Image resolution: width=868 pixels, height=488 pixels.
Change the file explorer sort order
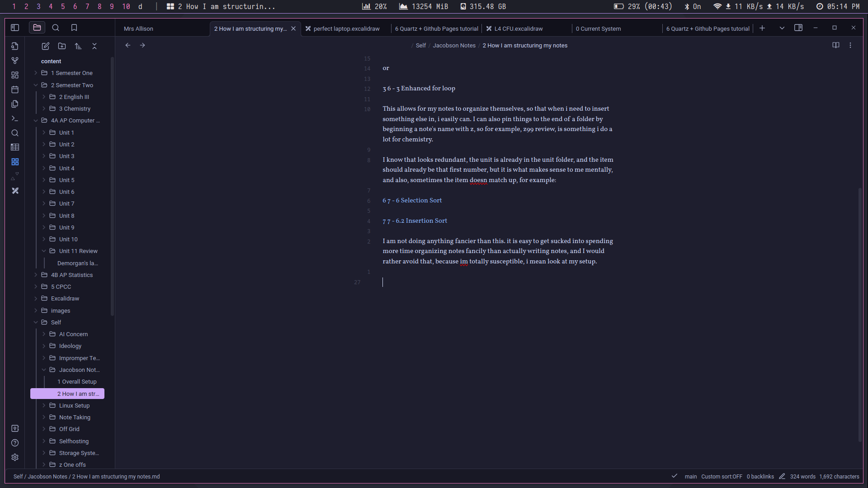pyautogui.click(x=78, y=46)
